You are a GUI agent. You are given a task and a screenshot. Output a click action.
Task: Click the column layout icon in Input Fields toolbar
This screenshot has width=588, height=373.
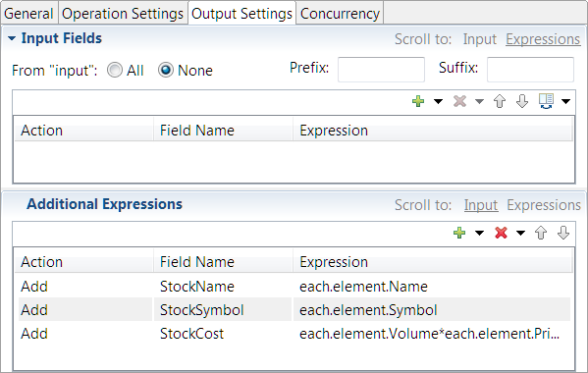pos(546,101)
